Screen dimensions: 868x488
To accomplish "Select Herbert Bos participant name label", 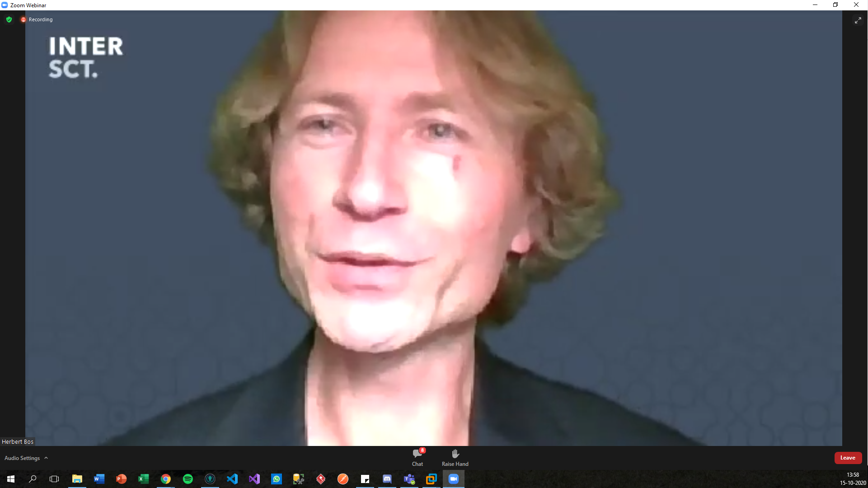I will point(17,441).
